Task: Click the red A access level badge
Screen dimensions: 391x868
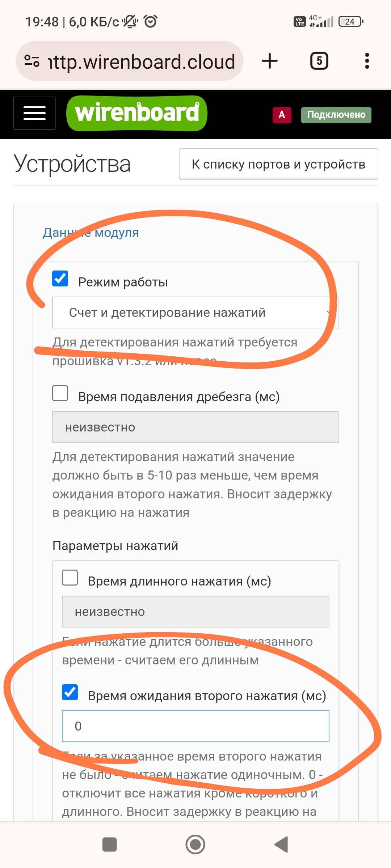Action: 282,115
